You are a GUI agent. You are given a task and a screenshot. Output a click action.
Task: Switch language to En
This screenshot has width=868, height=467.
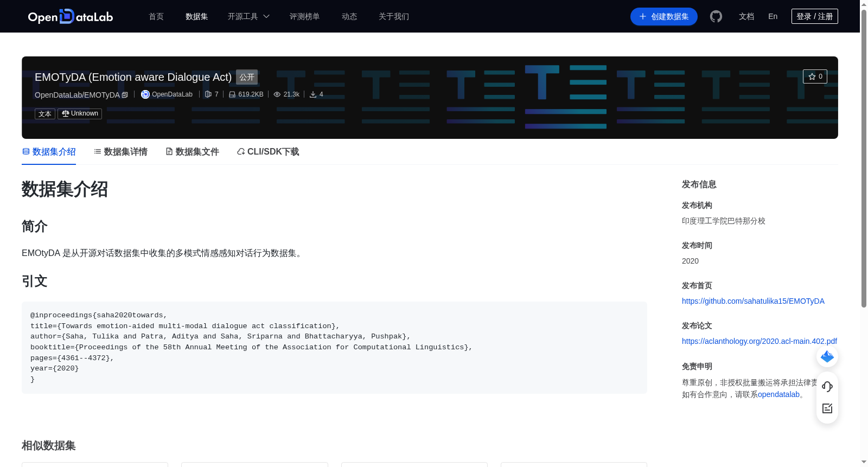773,16
